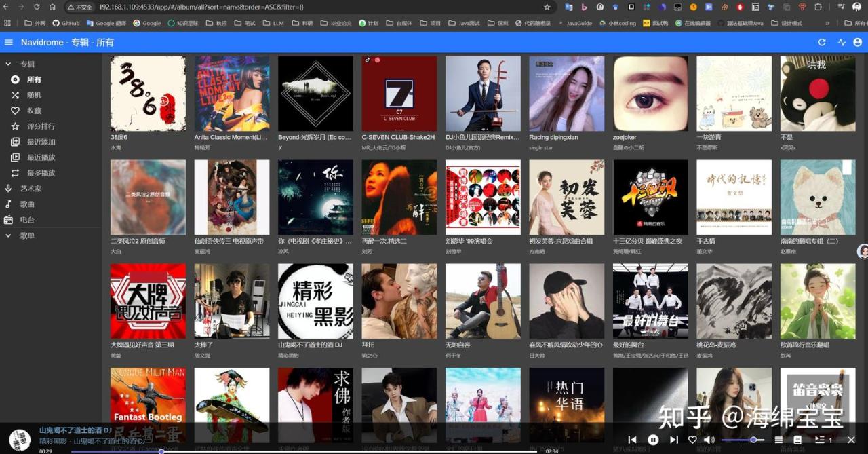Mute the player volume speaker icon
The height and width of the screenshot is (454, 868).
(709, 440)
